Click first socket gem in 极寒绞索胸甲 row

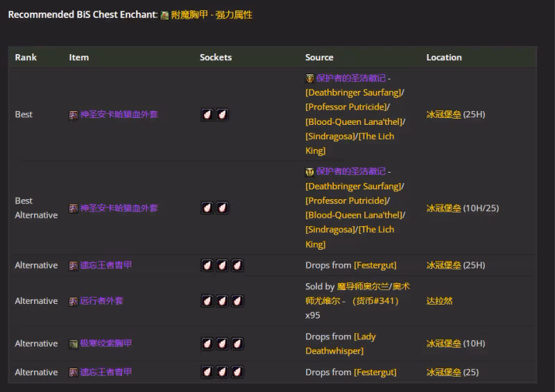[207, 343]
